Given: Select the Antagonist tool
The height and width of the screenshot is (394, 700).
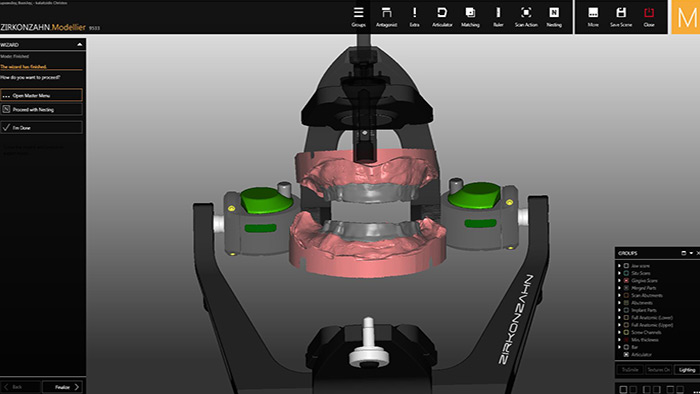Looking at the screenshot, I should [x=387, y=17].
